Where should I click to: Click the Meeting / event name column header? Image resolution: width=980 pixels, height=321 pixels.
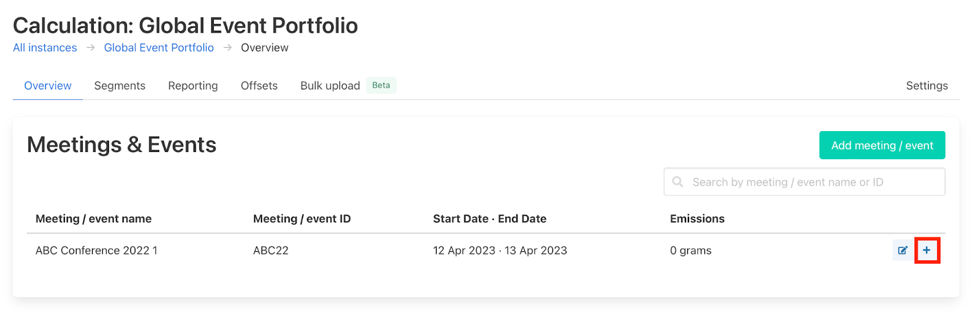(94, 219)
